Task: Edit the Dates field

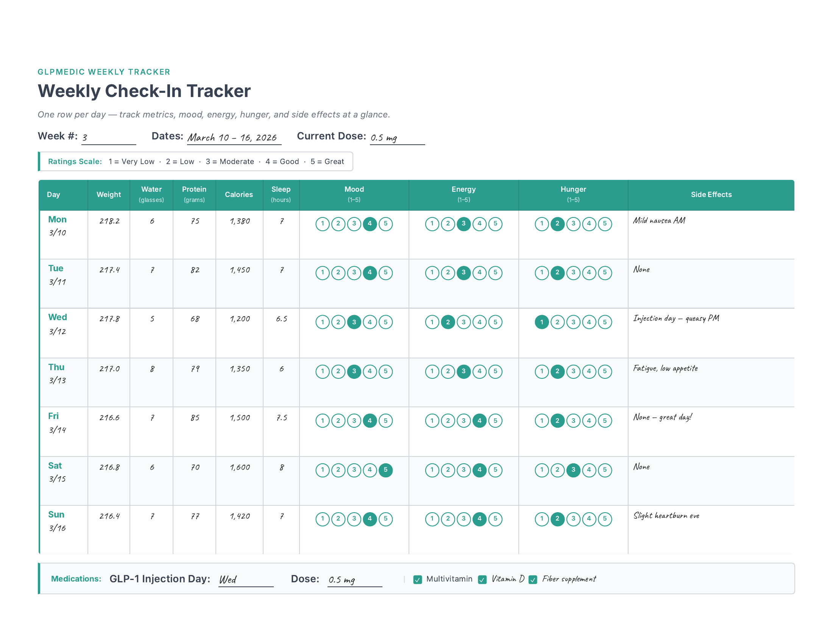Action: tap(234, 138)
